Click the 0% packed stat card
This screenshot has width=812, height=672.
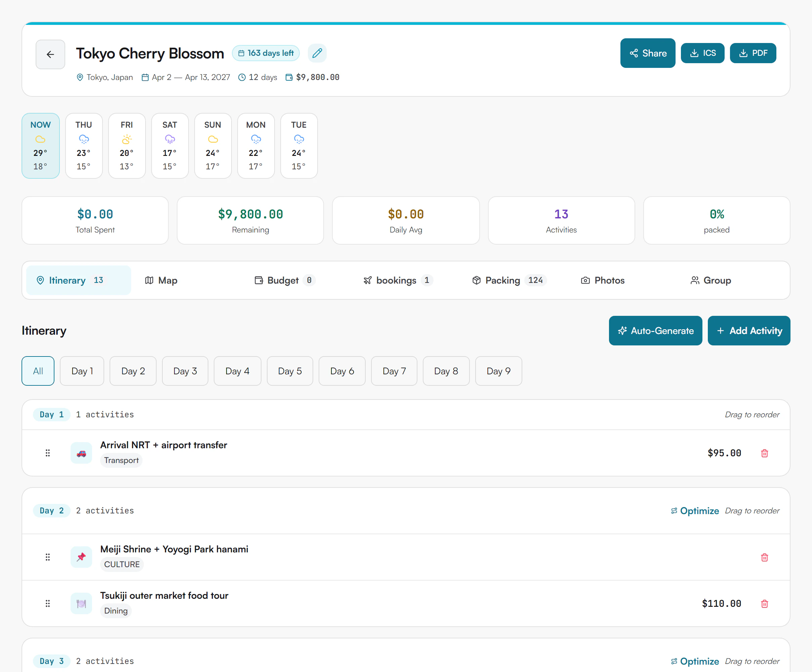[x=717, y=220]
